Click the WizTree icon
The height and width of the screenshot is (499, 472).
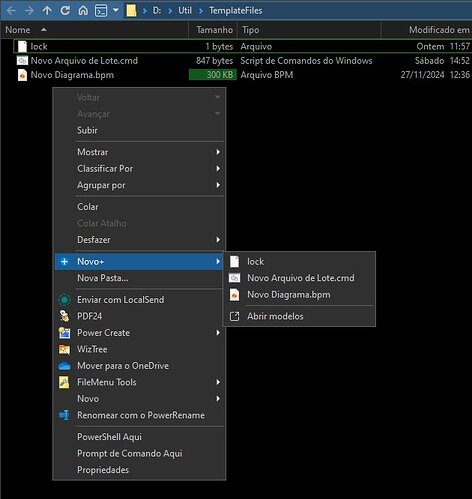point(64,349)
